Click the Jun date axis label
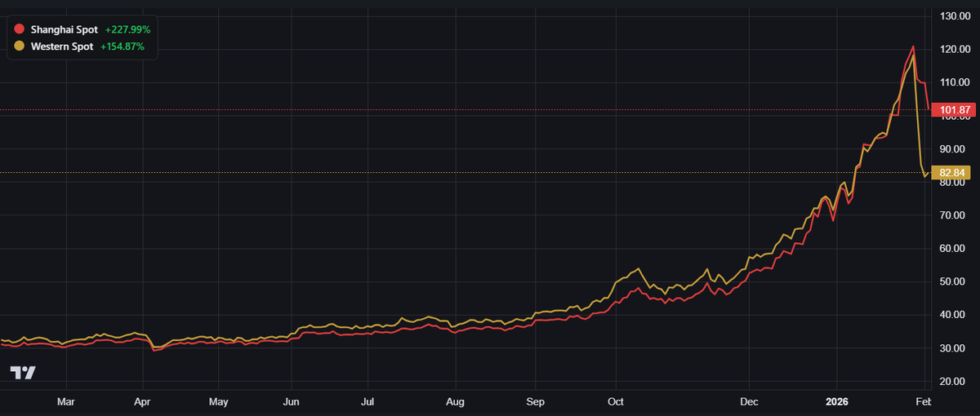 pos(292,402)
